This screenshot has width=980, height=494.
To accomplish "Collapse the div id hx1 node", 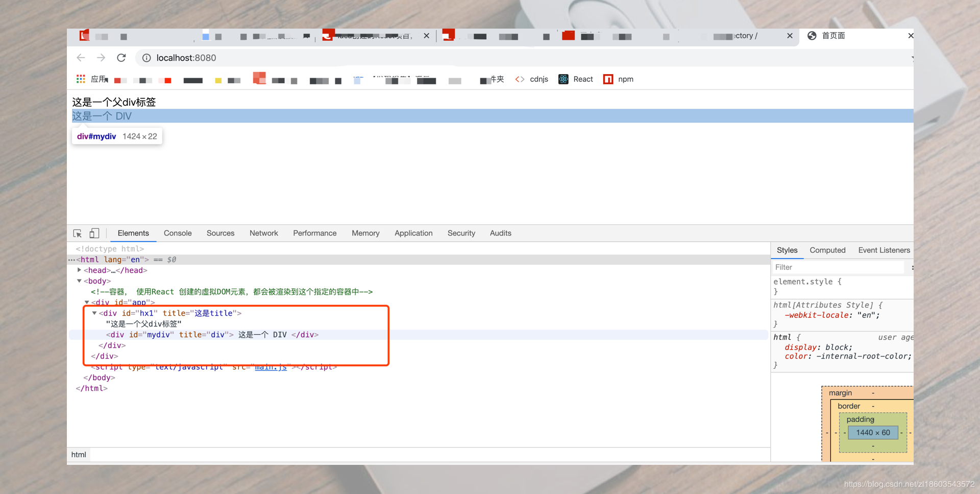I will click(x=94, y=313).
